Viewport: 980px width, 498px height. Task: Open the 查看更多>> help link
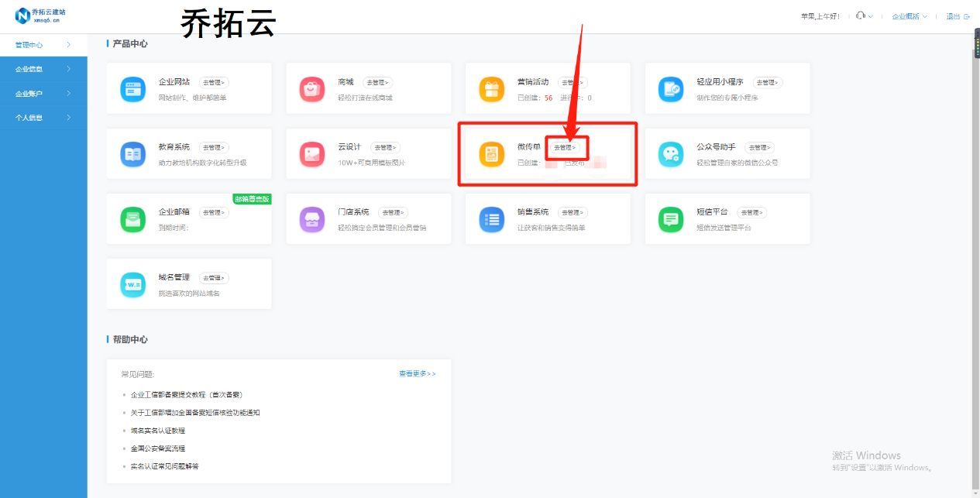[418, 373]
